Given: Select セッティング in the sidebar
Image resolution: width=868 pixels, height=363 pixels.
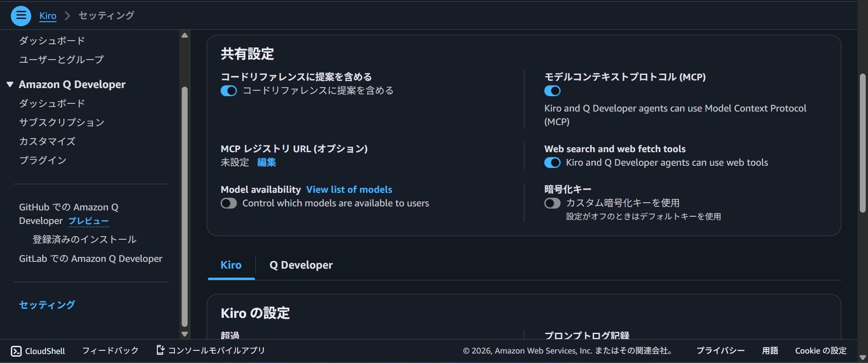Looking at the screenshot, I should pyautogui.click(x=47, y=305).
